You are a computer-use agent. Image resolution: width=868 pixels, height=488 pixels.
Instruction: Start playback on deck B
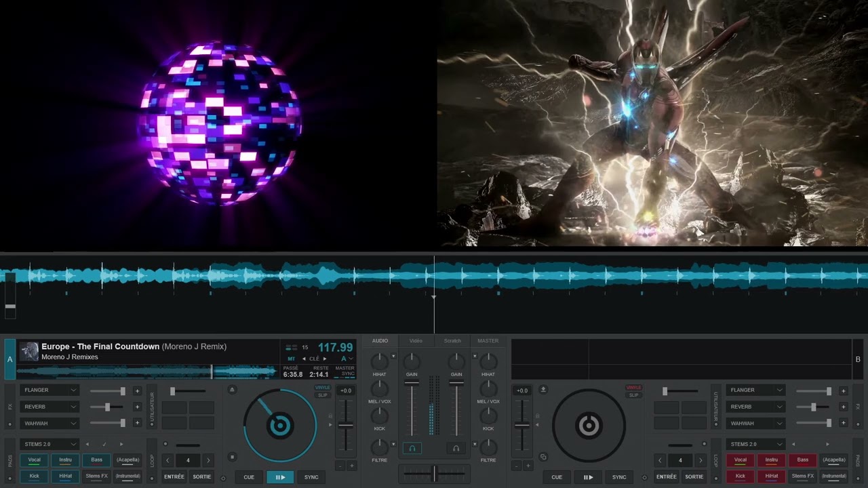[x=588, y=477]
